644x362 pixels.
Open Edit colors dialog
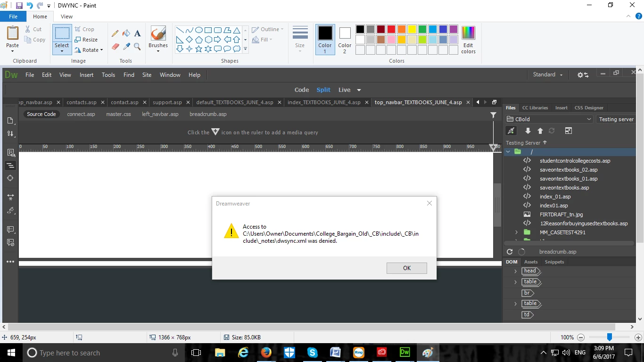tap(468, 39)
